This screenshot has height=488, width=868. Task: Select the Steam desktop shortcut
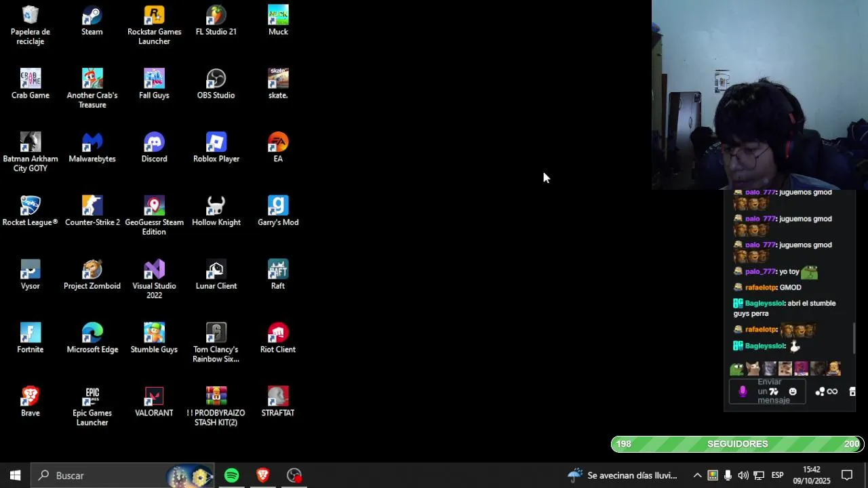point(92,20)
